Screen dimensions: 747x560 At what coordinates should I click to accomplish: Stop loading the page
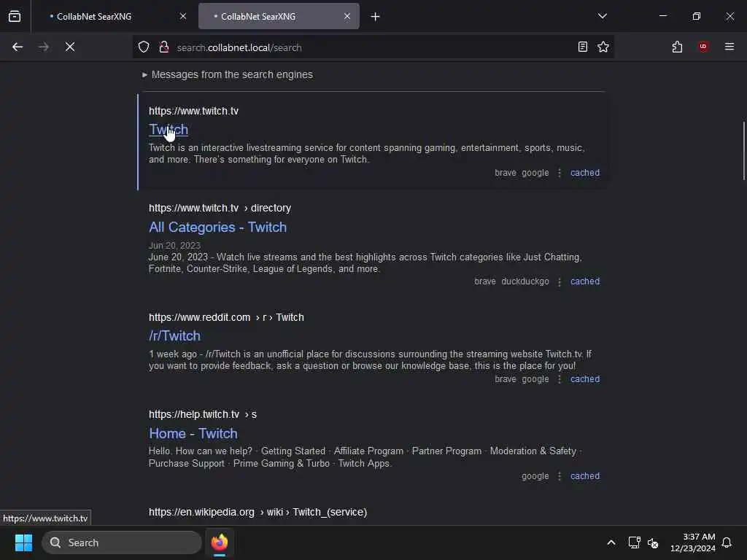[70, 47]
